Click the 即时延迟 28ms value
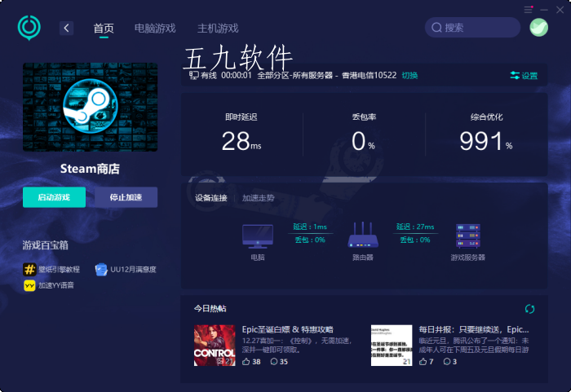Screen dimensions: 571x392 pos(241,141)
